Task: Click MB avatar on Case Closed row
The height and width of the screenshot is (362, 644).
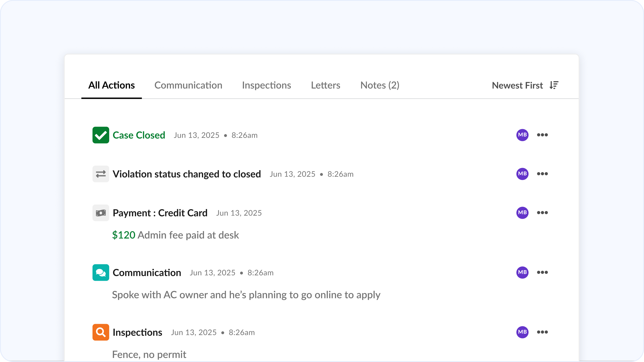Action: [522, 135]
